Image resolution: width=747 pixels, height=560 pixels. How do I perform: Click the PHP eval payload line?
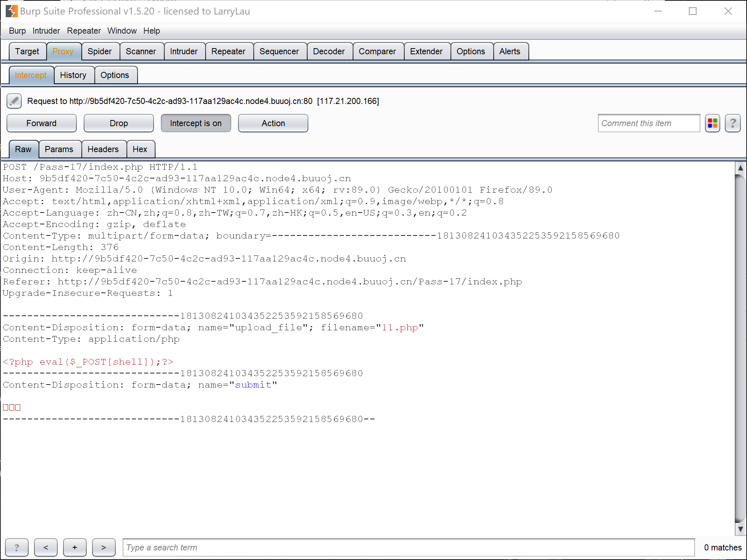88,362
